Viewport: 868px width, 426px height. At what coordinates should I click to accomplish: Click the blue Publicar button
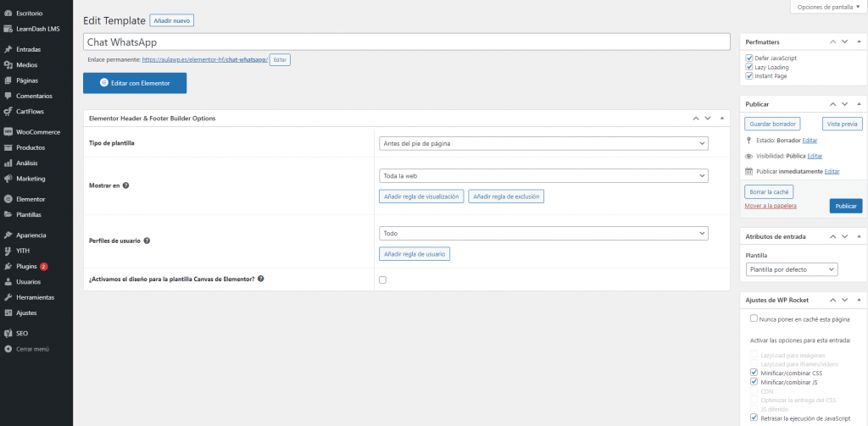click(x=846, y=206)
